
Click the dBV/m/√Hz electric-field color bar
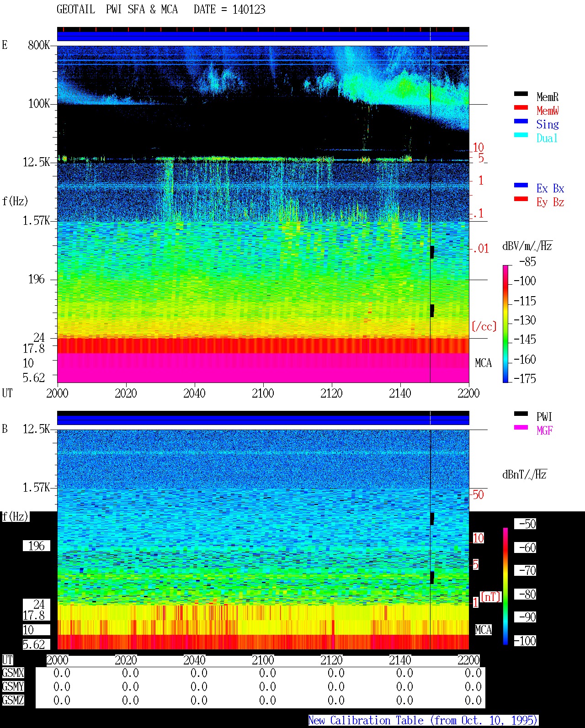click(505, 324)
